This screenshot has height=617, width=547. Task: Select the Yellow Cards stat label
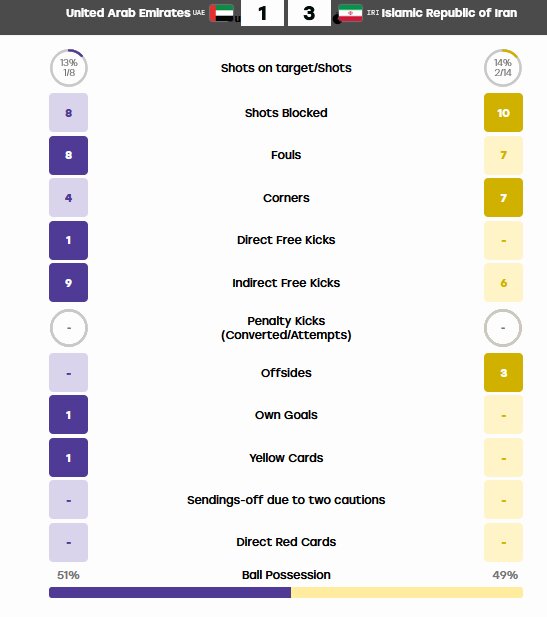(286, 458)
